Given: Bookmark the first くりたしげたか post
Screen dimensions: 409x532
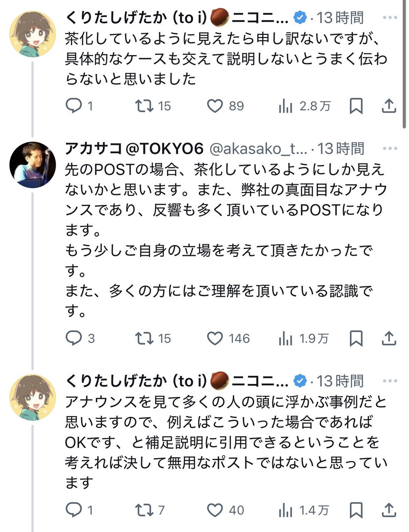Looking at the screenshot, I should tap(356, 106).
